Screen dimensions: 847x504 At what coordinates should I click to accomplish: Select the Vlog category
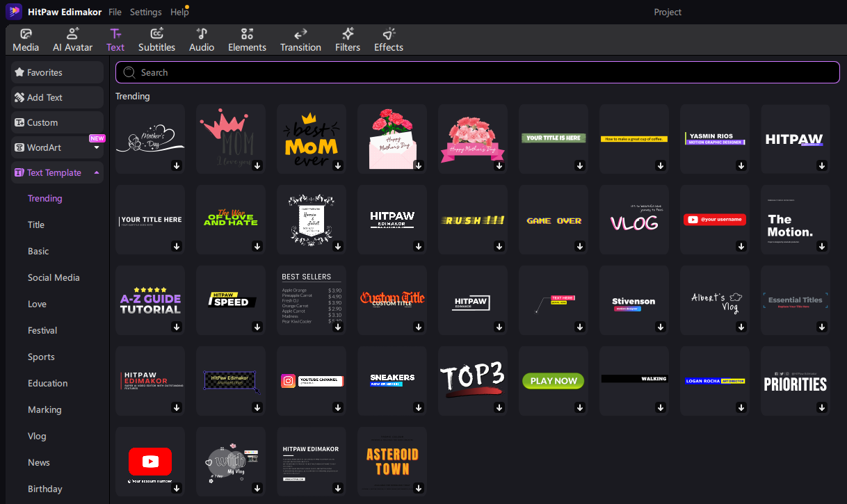click(37, 436)
